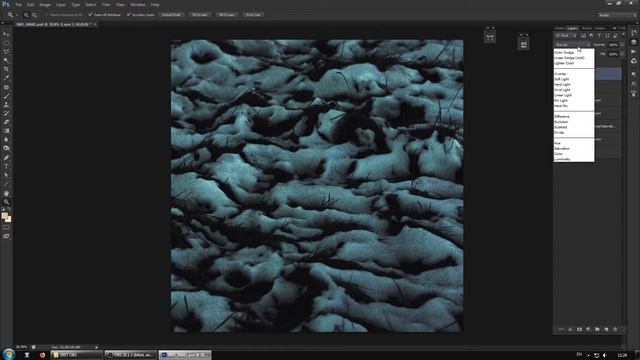This screenshot has width=640, height=360.
Task: Open the Window menu
Action: coord(138,5)
